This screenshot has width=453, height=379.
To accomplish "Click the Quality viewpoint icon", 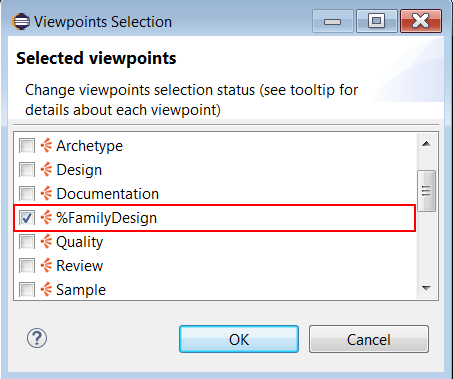I will 47,242.
